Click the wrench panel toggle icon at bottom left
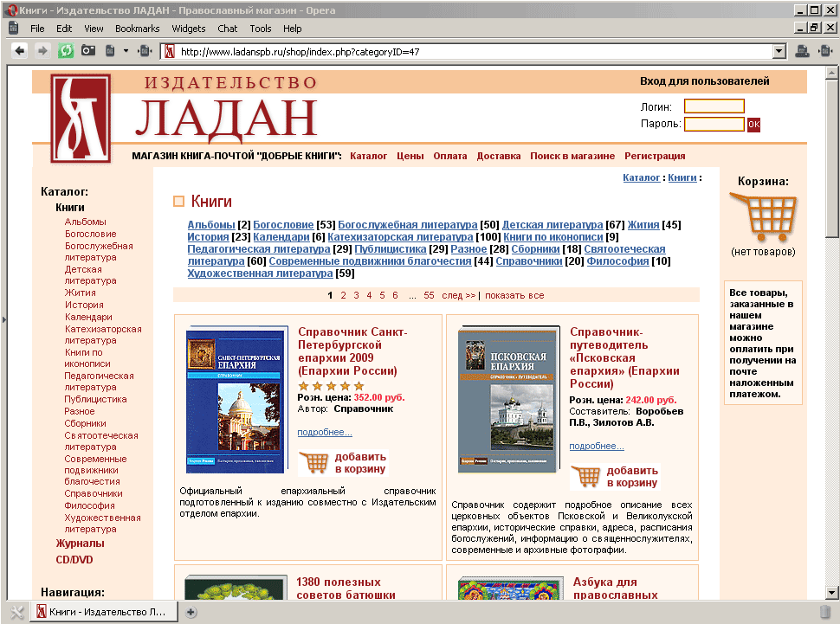The width and height of the screenshot is (840, 624). pos(17,612)
